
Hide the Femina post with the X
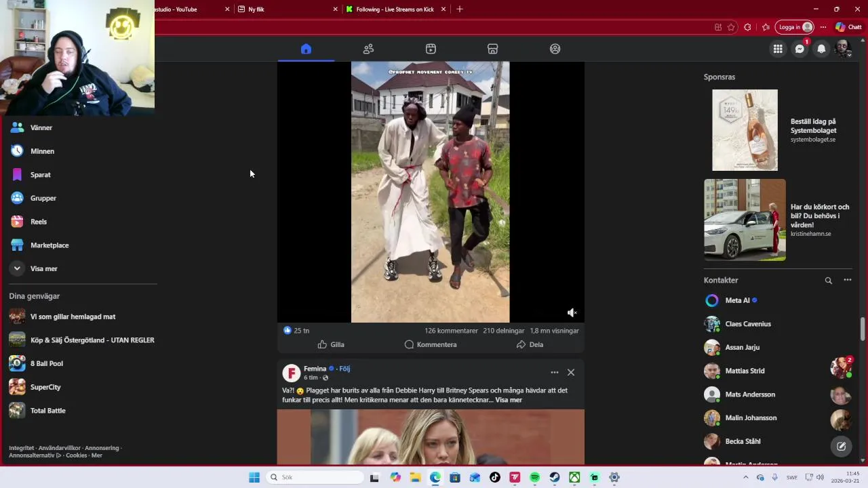click(x=571, y=372)
